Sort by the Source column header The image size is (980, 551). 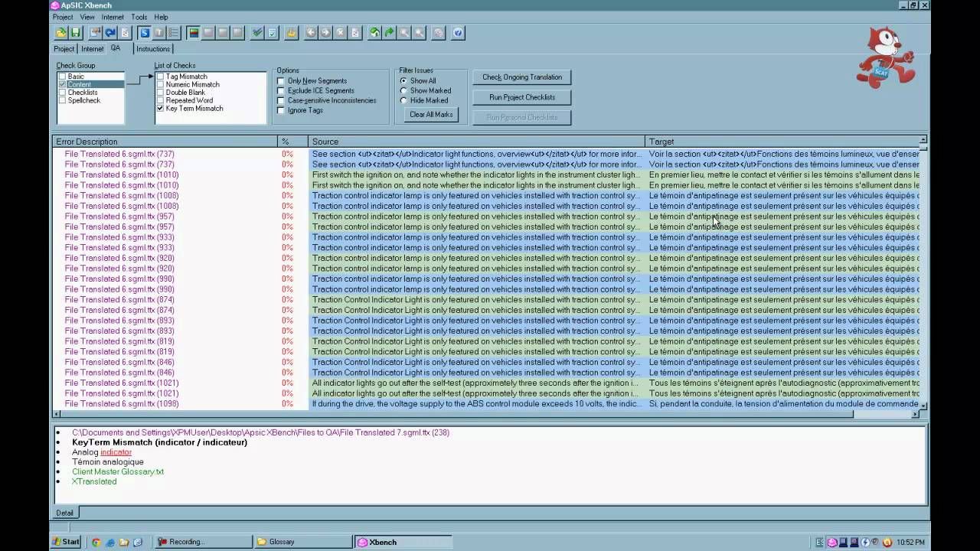(x=477, y=142)
